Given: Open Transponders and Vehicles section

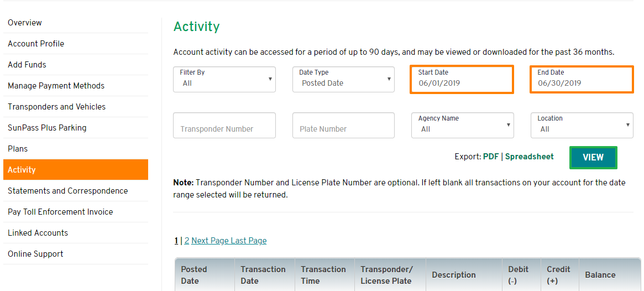Looking at the screenshot, I should tap(76, 106).
